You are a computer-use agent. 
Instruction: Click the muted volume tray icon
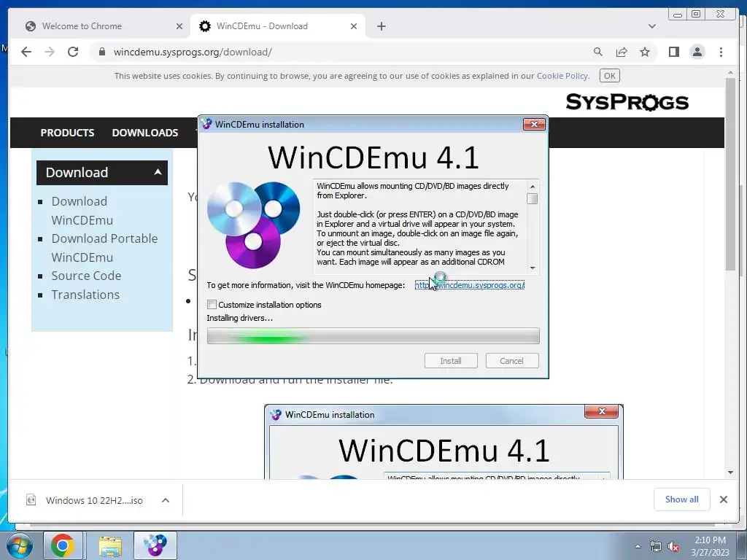[673, 546]
